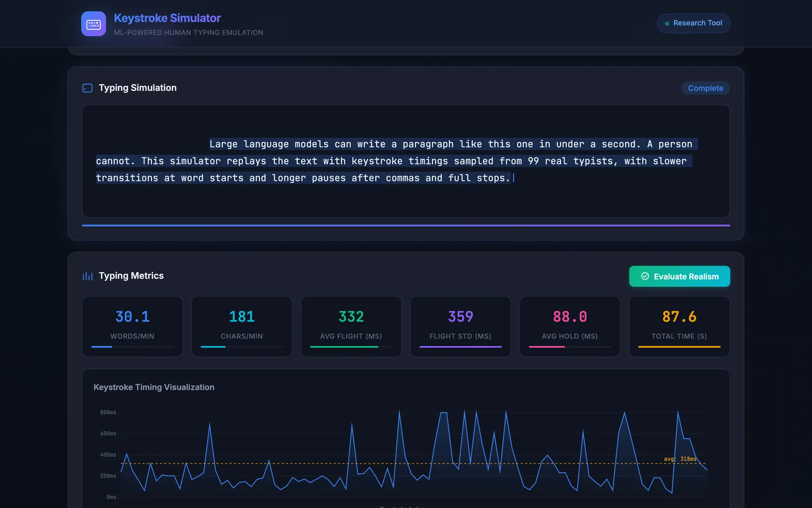Click the 800ms axis label

pyautogui.click(x=108, y=412)
